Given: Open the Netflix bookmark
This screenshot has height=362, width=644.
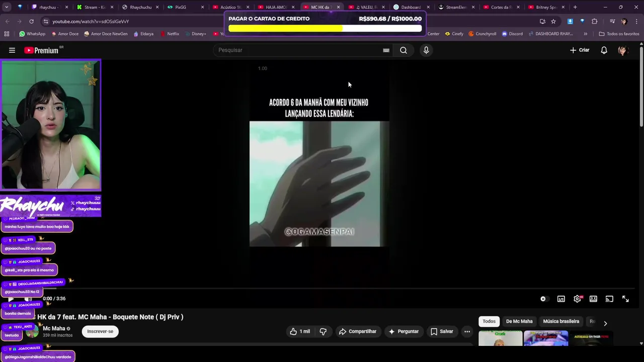Looking at the screenshot, I should (170, 34).
